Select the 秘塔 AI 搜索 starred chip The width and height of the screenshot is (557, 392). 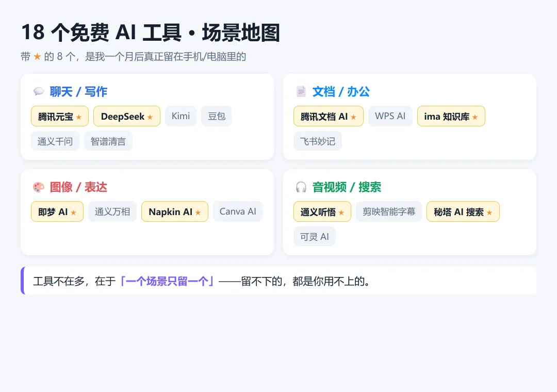click(463, 212)
